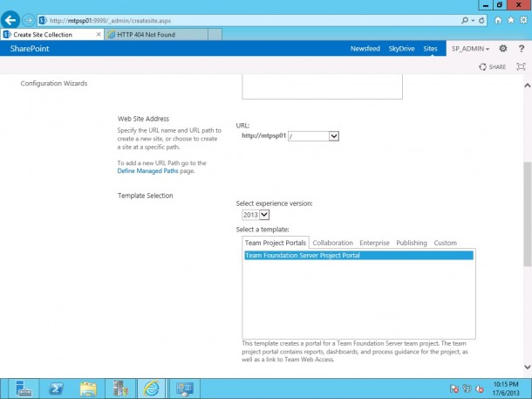Open the control panel taskbar icon
Screen dimensions: 532x399
point(185,389)
